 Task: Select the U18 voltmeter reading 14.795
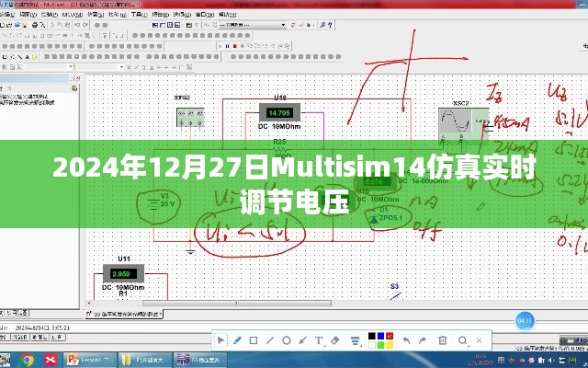click(279, 112)
